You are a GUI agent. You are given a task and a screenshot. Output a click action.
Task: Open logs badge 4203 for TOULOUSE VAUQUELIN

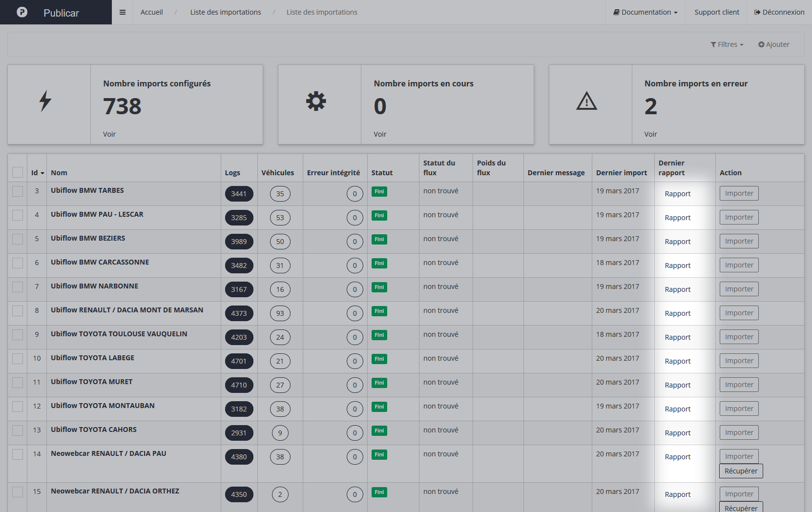239,337
